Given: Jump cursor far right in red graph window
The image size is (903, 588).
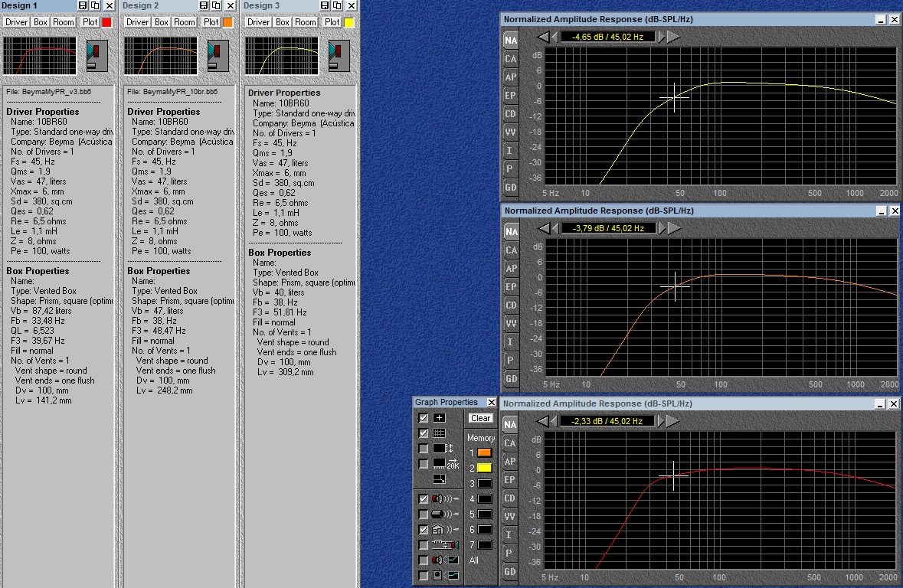Looking at the screenshot, I should (672, 422).
